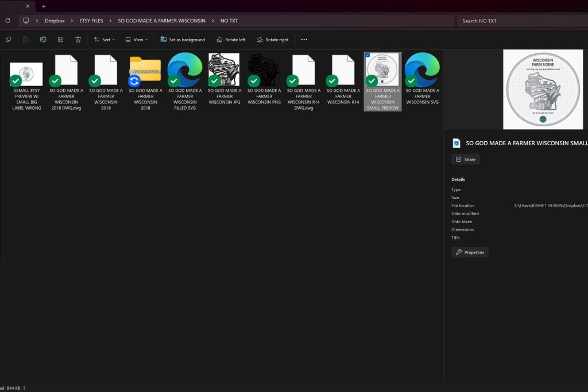Click the PC monitor icon in address bar
Image resolution: width=588 pixels, height=392 pixels.
(26, 21)
